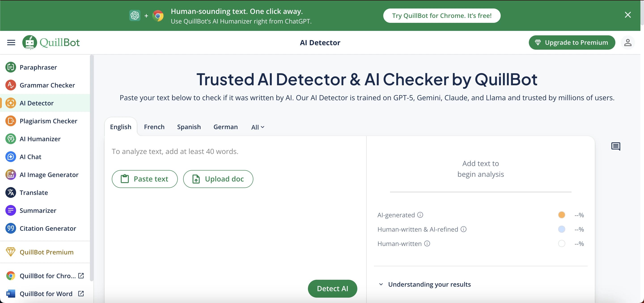
Task: Click Human-written info circle icon
Action: click(x=427, y=243)
